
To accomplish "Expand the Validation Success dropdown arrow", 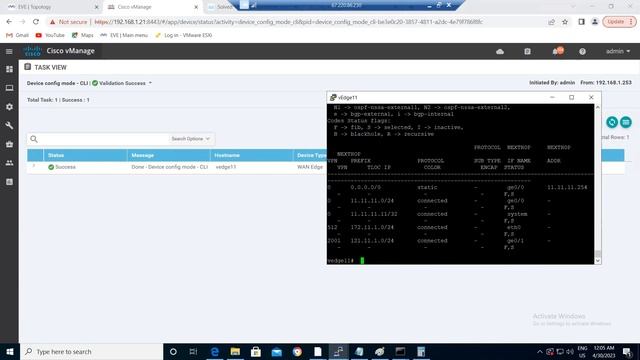I will (150, 83).
